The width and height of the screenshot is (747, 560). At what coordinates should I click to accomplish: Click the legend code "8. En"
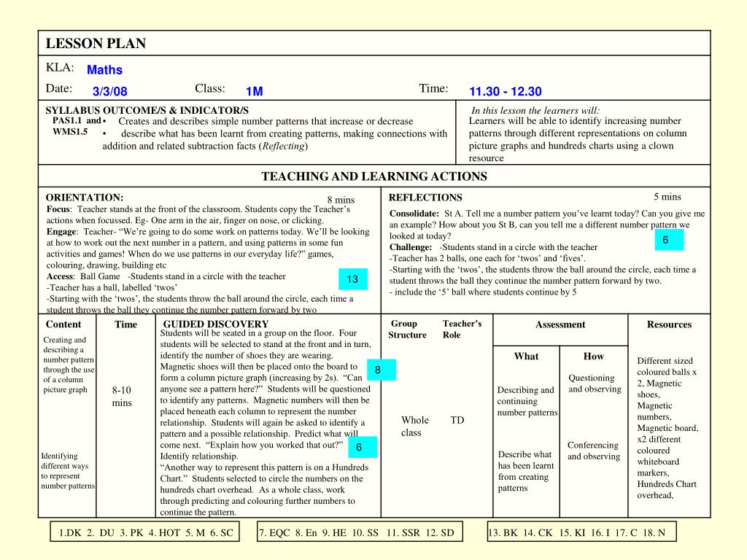click(x=306, y=533)
